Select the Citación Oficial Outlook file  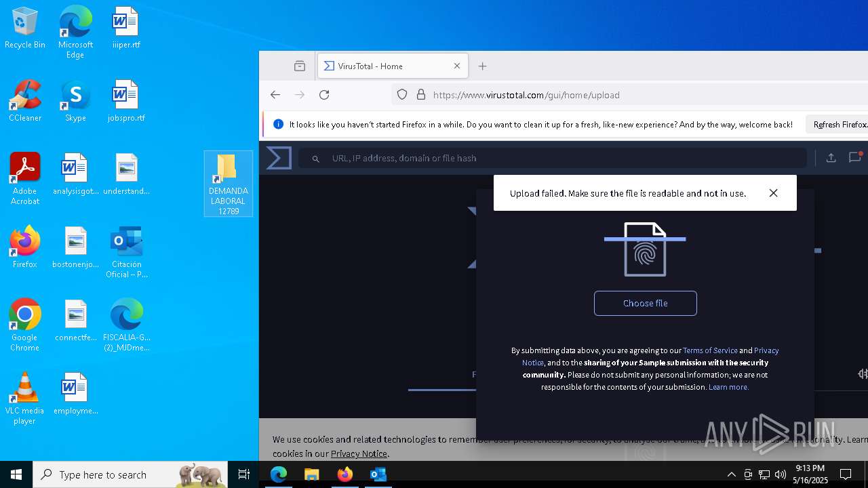pos(126,253)
